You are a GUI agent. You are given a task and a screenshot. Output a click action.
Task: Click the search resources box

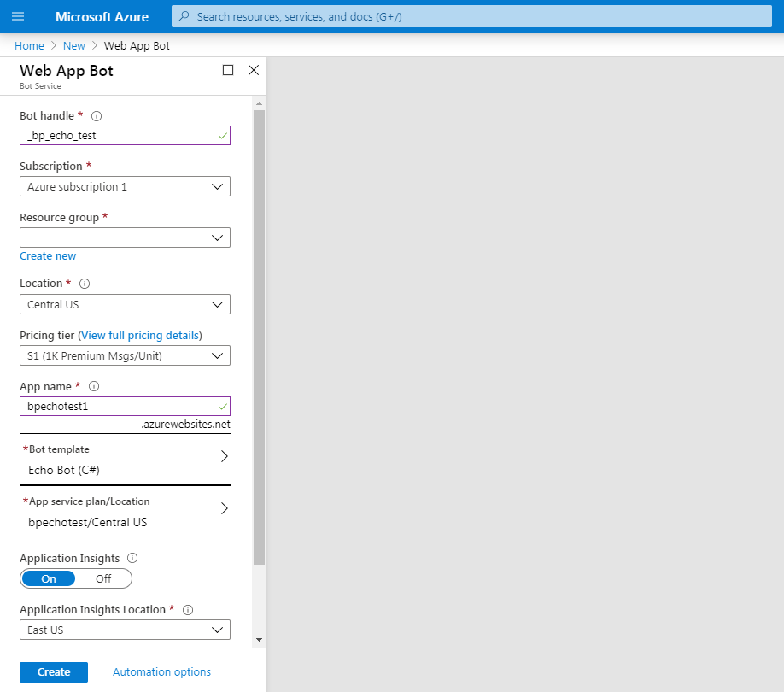(x=471, y=16)
